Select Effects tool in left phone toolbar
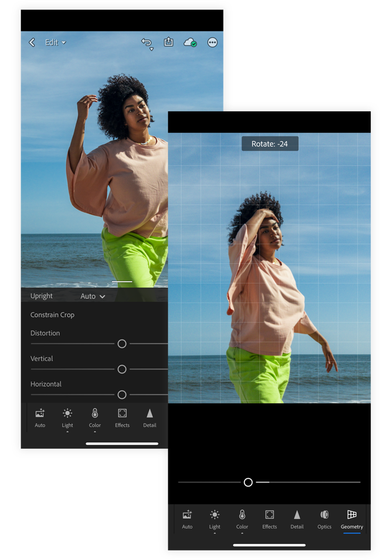 click(122, 418)
